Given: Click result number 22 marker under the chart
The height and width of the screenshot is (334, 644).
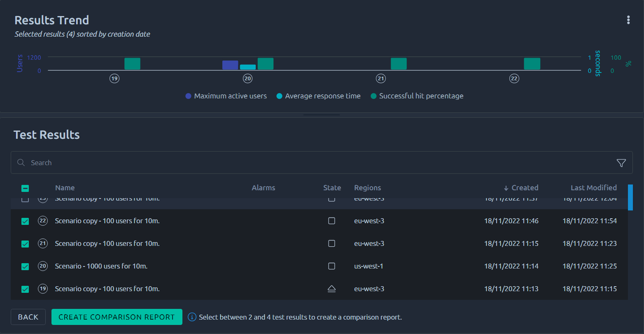Looking at the screenshot, I should (x=514, y=78).
